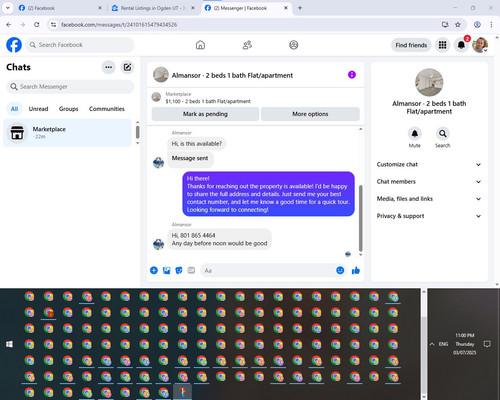Open the Marketplace chat conversation
This screenshot has width=500, height=400.
coord(68,133)
